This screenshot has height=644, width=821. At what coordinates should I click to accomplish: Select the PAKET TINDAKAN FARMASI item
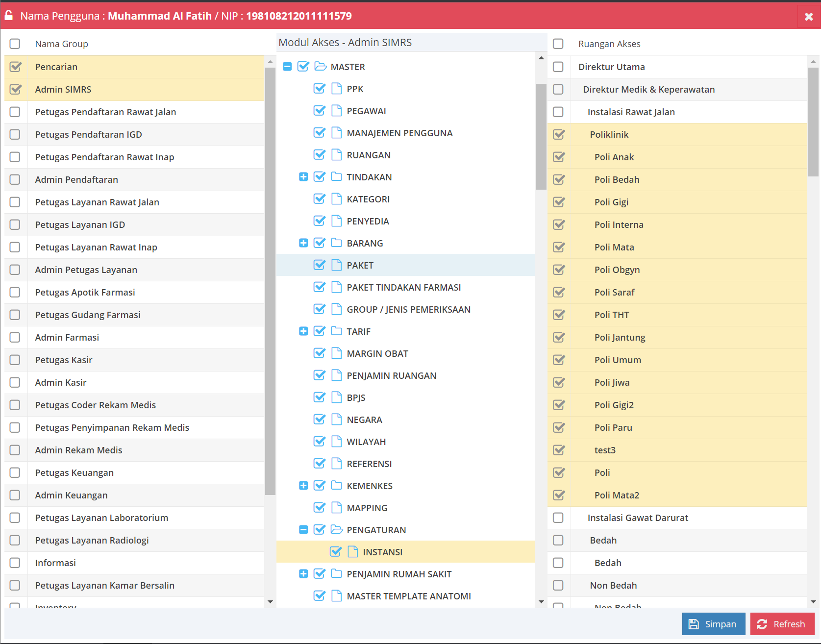(403, 287)
